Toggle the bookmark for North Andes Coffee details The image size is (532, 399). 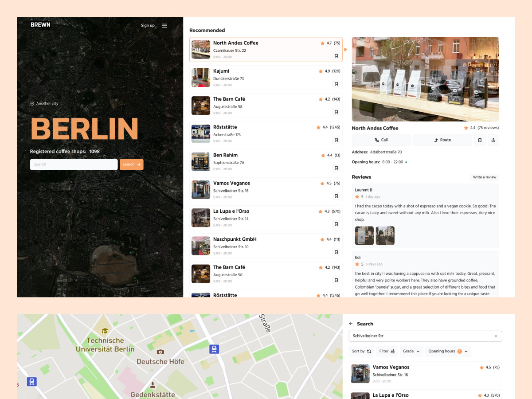pos(480,140)
